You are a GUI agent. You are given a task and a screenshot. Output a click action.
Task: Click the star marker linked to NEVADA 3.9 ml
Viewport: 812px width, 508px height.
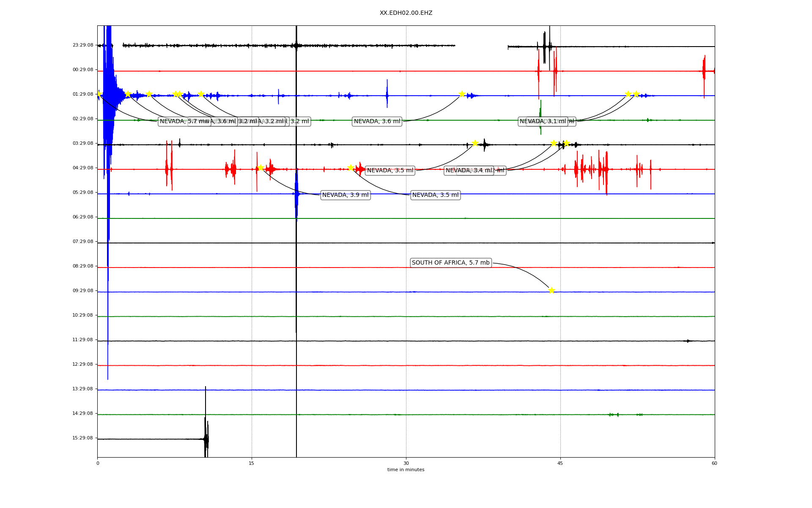click(x=261, y=168)
